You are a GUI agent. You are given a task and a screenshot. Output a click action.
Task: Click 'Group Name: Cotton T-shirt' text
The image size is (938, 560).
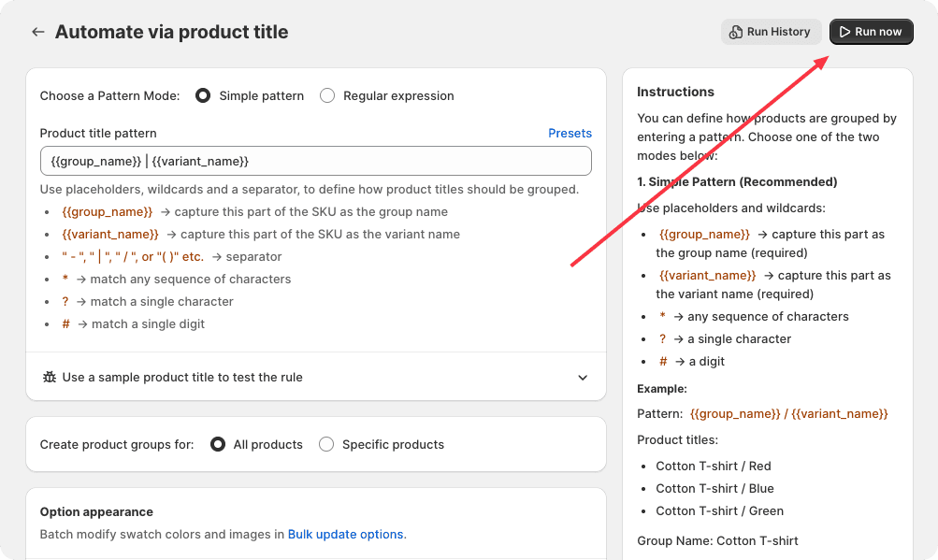click(x=717, y=541)
